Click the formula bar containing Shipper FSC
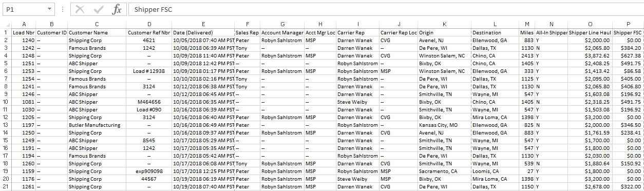Screen dimensions: 644x191 point(385,9)
